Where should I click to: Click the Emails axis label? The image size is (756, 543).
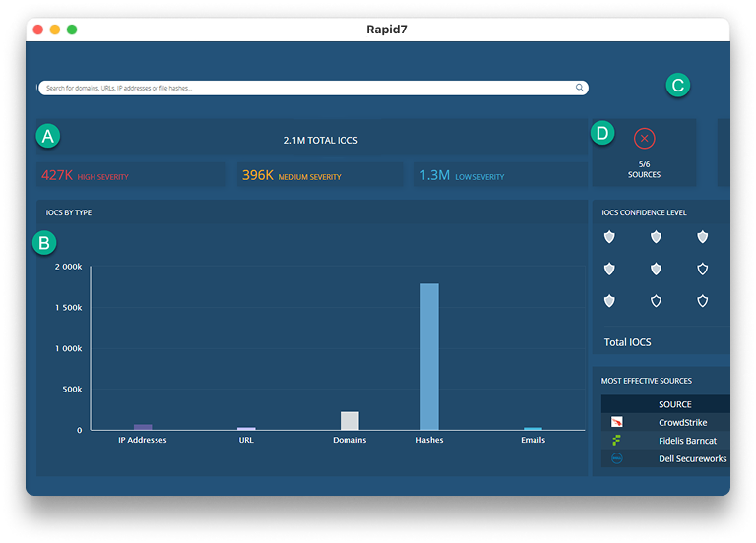point(534,440)
